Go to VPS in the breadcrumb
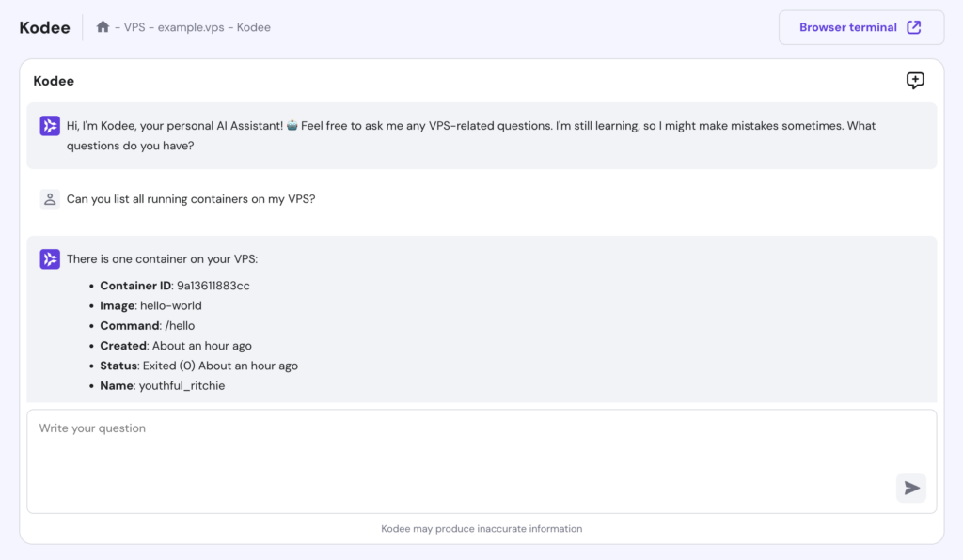This screenshot has height=560, width=963. tap(134, 27)
